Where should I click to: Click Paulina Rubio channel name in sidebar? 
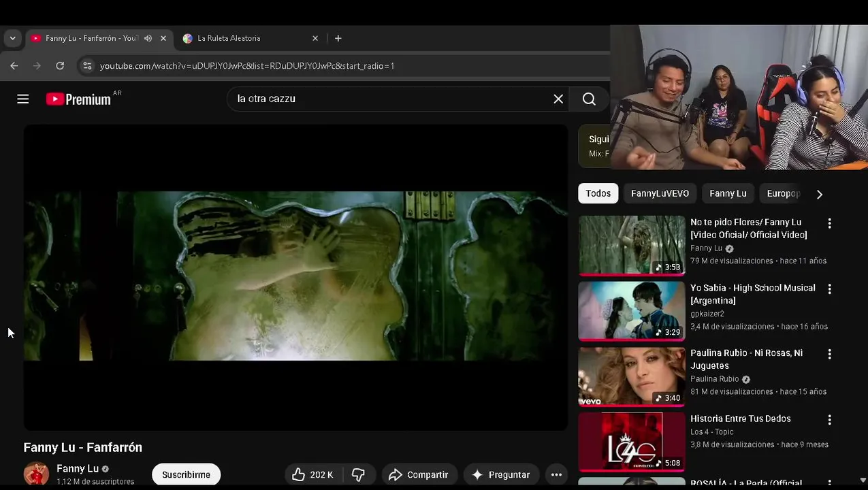click(x=714, y=379)
